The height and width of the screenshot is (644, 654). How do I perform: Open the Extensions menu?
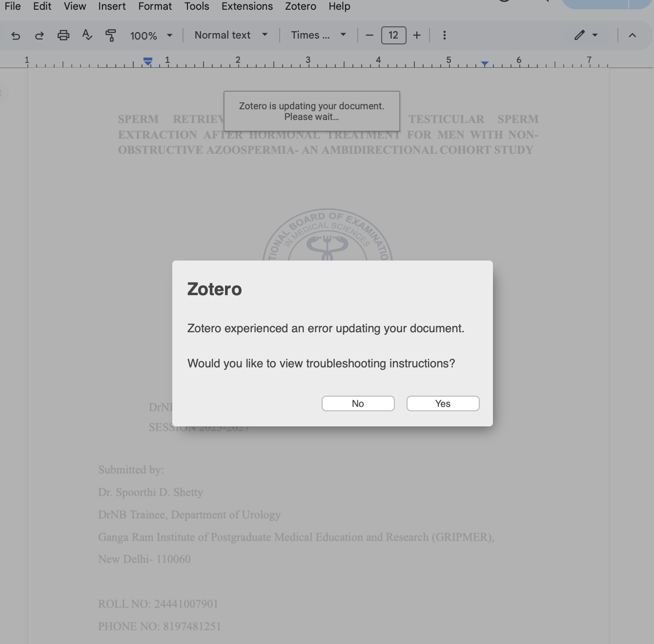click(247, 6)
